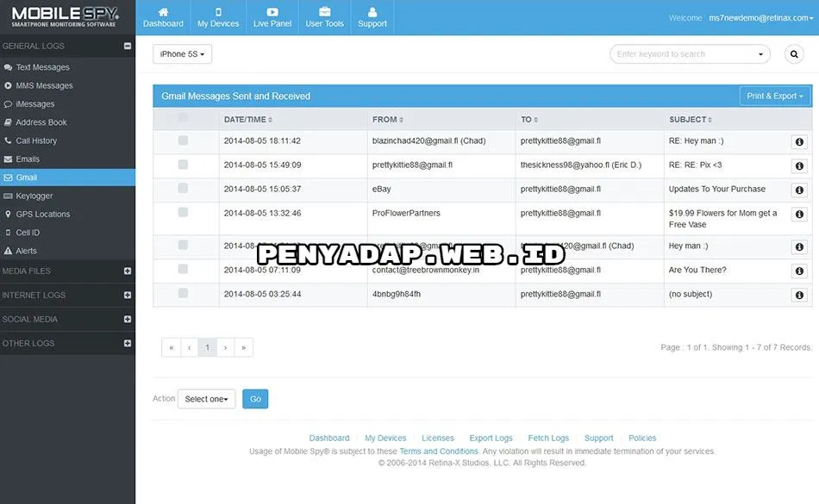Open User Tools briefcase icon

click(324, 11)
